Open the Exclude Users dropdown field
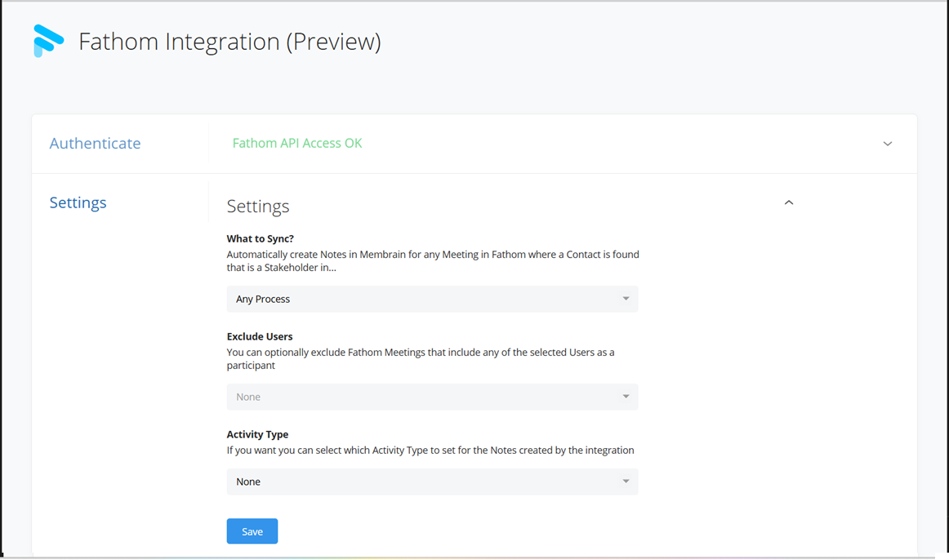Image resolution: width=949 pixels, height=560 pixels. (x=431, y=397)
